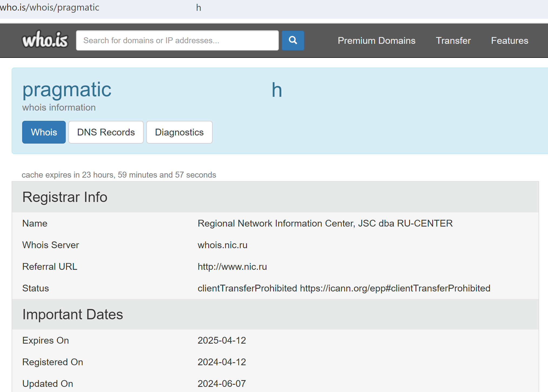548x392 pixels.
Task: Click the Referral URL label
Action: 50,267
